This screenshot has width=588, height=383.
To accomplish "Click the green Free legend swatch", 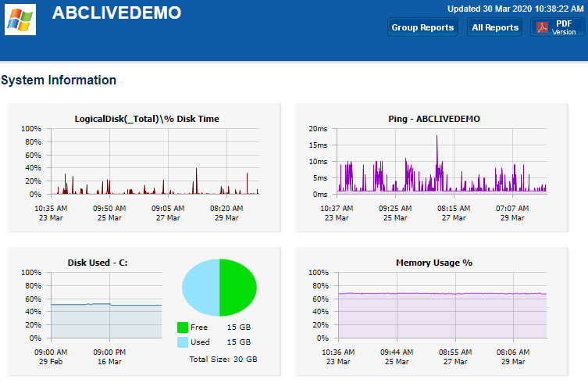I will coord(183,328).
